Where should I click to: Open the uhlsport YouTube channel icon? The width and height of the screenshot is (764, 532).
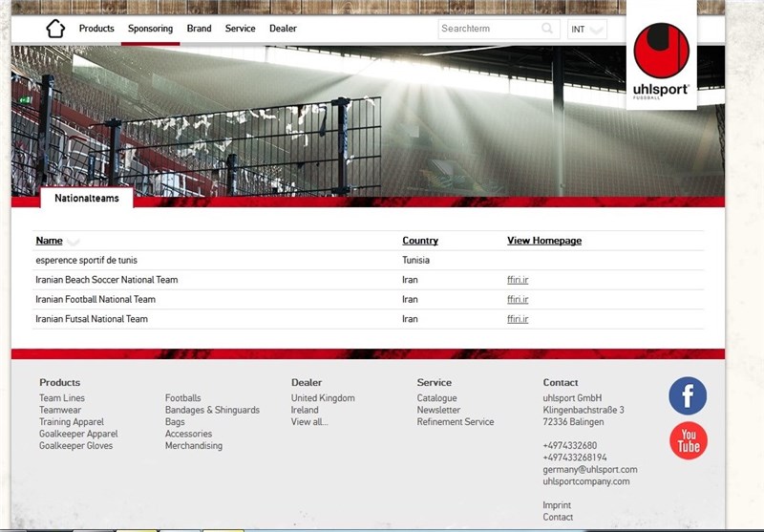pyautogui.click(x=688, y=441)
